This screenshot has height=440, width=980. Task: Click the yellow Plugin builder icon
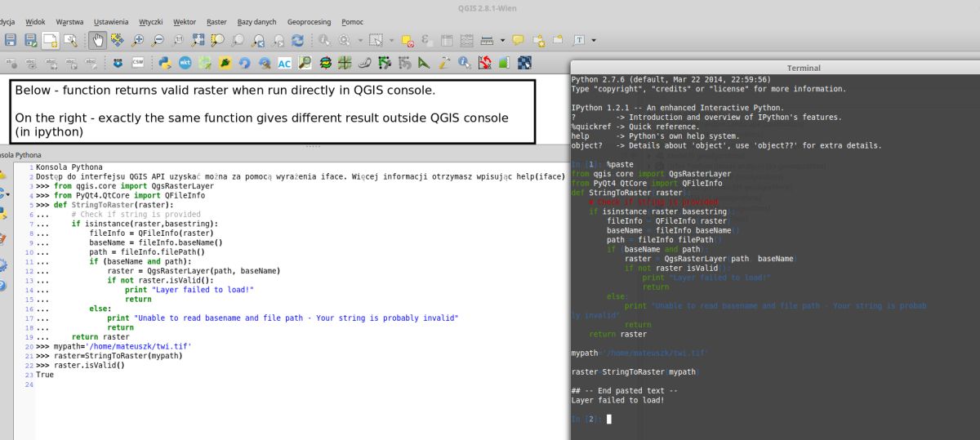tap(225, 62)
